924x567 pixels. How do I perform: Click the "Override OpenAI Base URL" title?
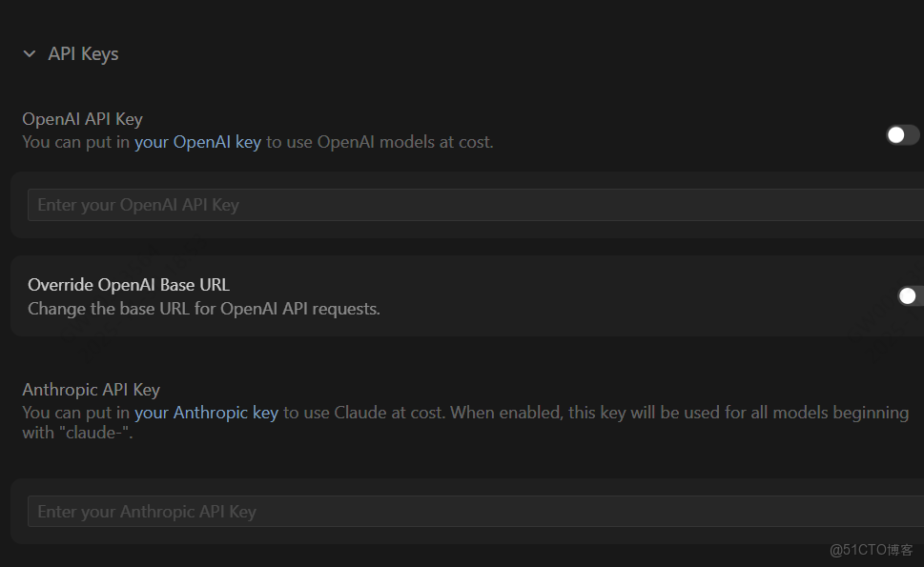[129, 285]
